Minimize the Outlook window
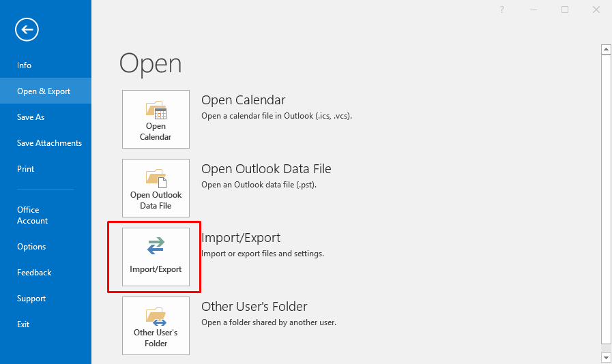 534,10
